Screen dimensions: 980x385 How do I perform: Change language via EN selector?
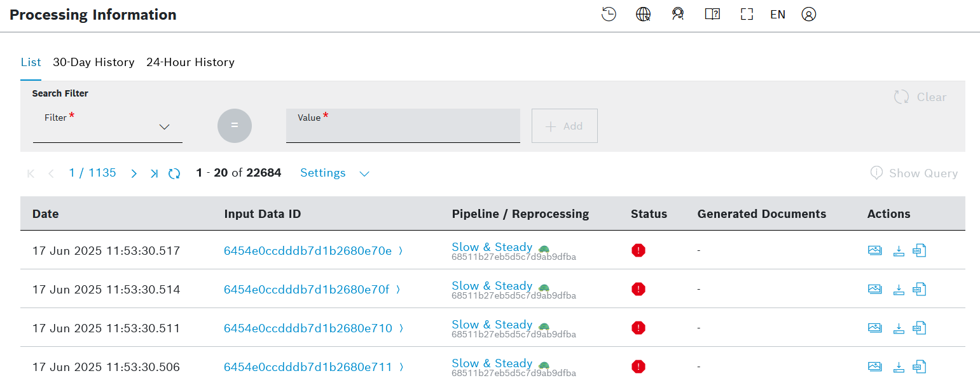[777, 15]
